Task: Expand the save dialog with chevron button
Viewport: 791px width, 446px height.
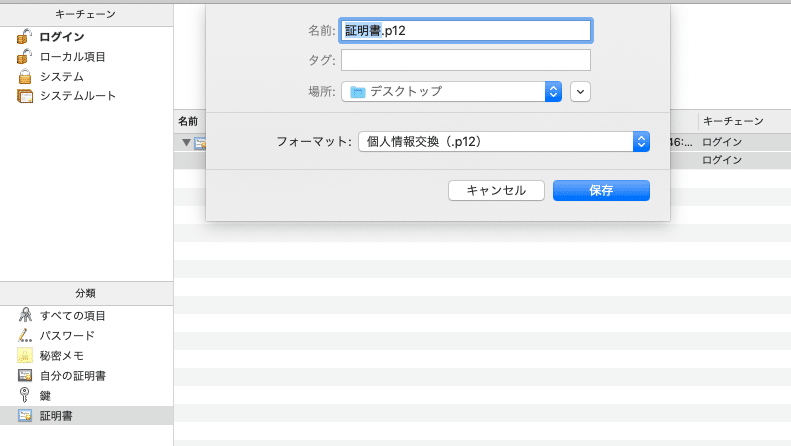Action: [580, 92]
